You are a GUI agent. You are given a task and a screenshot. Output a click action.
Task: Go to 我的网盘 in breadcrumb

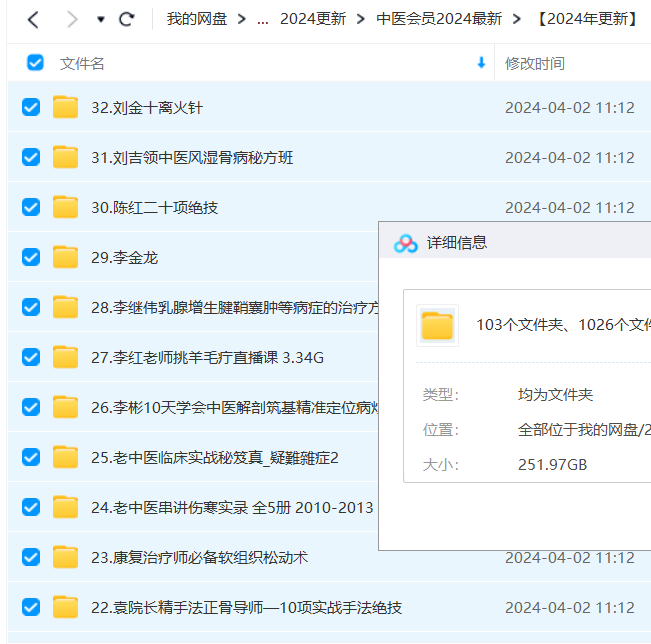[197, 19]
